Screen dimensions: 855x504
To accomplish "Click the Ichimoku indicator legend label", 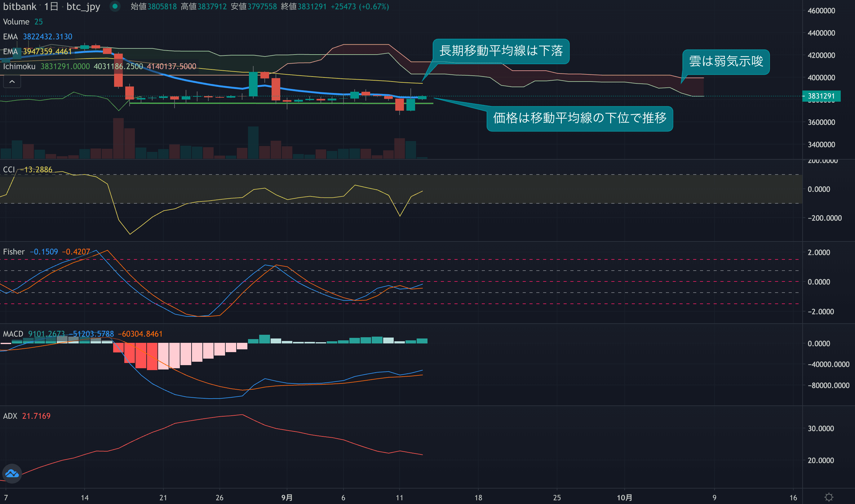I will (19, 66).
